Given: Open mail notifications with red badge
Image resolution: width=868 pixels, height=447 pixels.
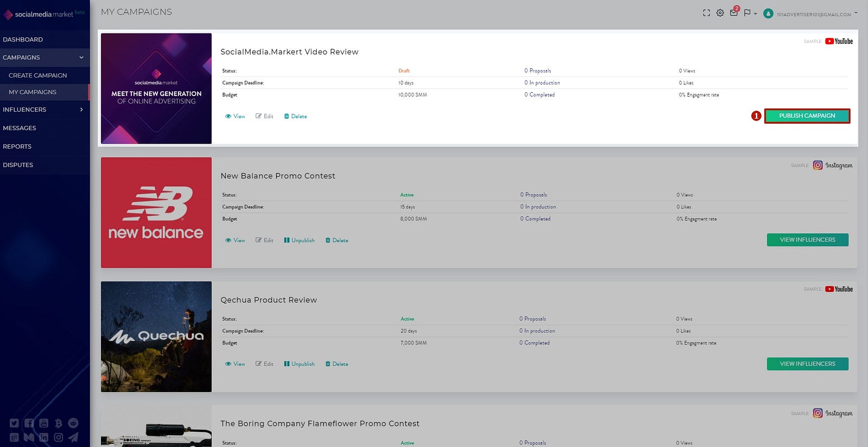Looking at the screenshot, I should pyautogui.click(x=734, y=12).
